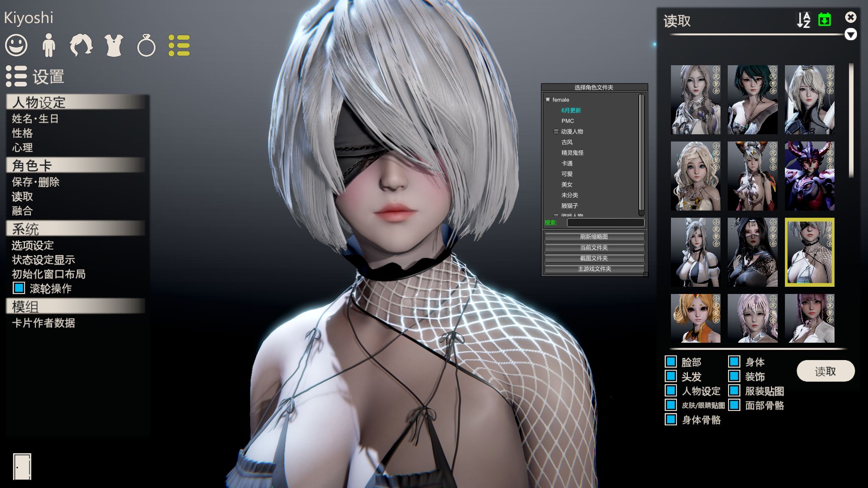Viewport: 868px width, 488px height.
Task: Select the horned white-hair character card
Action: click(752, 176)
